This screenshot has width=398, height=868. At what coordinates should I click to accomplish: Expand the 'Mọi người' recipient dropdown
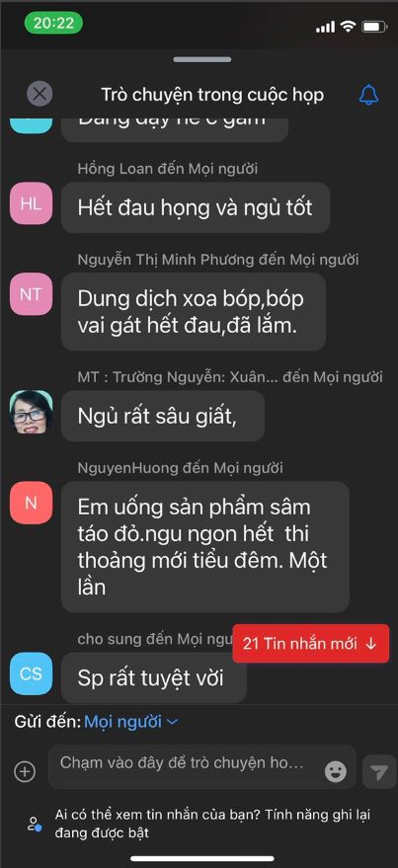[x=131, y=721]
